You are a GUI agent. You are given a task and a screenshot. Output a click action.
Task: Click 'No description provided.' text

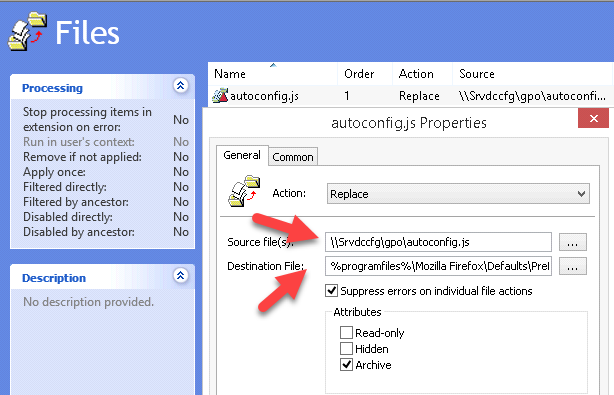tap(88, 302)
